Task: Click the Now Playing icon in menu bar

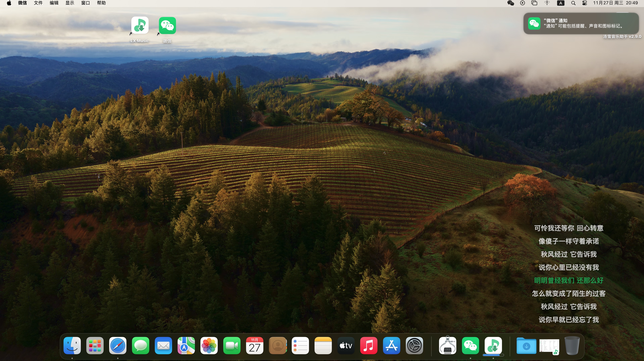Action: tap(522, 3)
